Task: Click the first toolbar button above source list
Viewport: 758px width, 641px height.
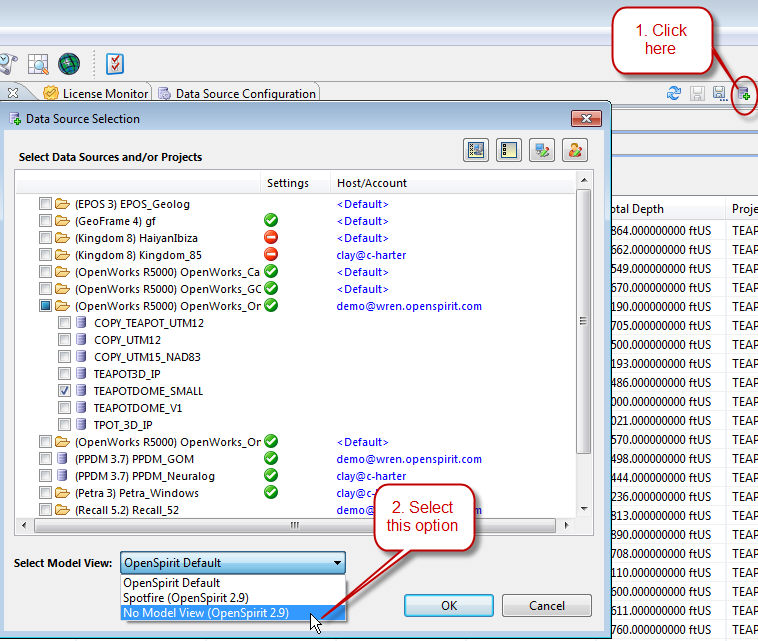Action: tap(476, 150)
